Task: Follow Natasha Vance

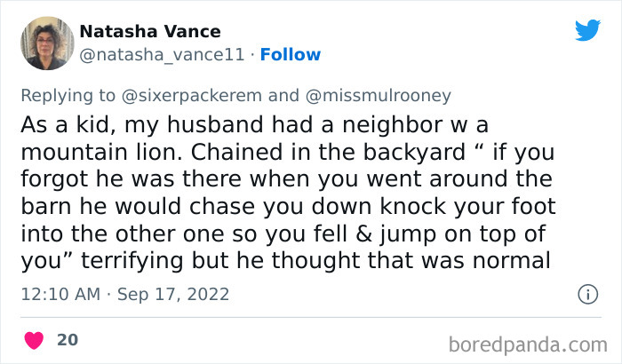Action: coord(291,55)
